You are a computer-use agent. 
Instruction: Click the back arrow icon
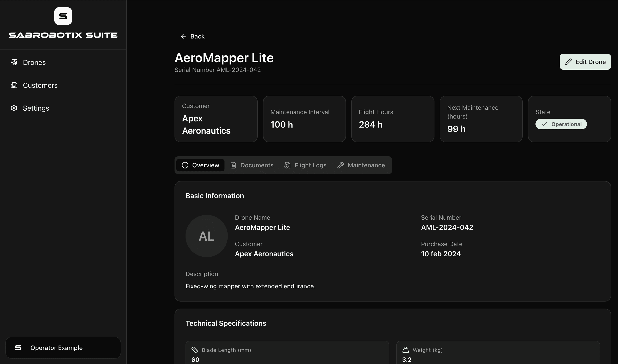click(x=183, y=36)
